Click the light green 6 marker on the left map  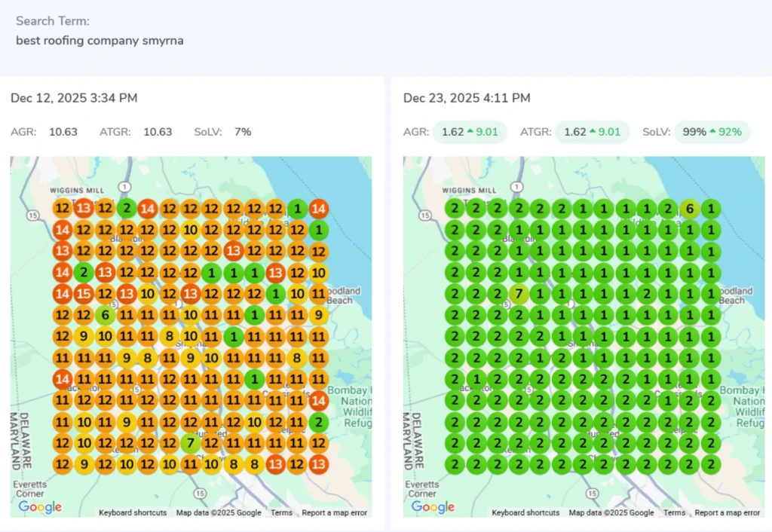[x=105, y=314]
